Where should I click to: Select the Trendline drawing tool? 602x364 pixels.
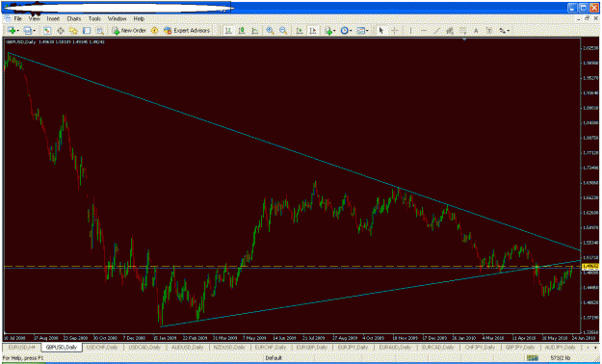coord(437,31)
